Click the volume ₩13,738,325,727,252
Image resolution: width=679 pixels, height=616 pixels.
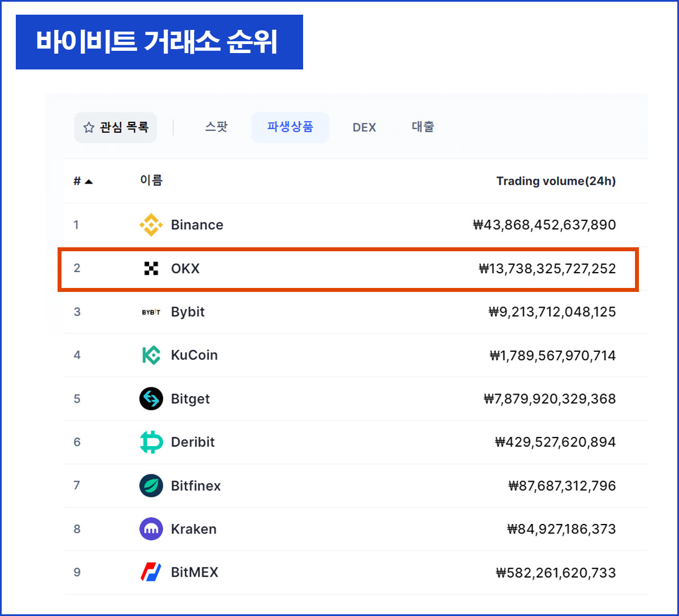547,269
